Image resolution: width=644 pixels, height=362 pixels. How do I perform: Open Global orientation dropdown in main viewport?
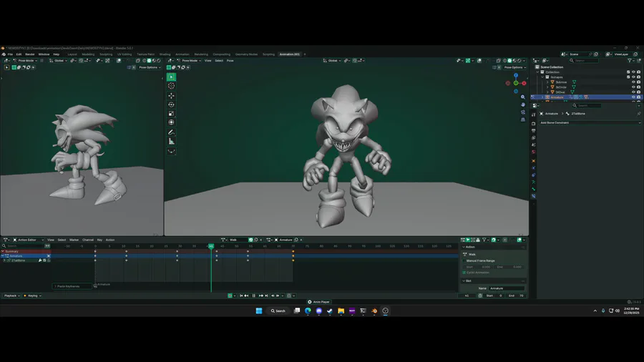click(332, 60)
